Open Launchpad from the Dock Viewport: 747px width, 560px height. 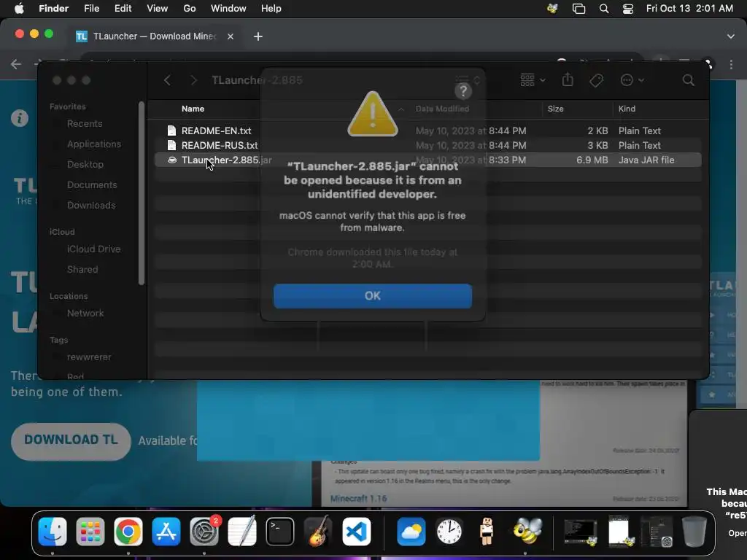[x=90, y=532]
